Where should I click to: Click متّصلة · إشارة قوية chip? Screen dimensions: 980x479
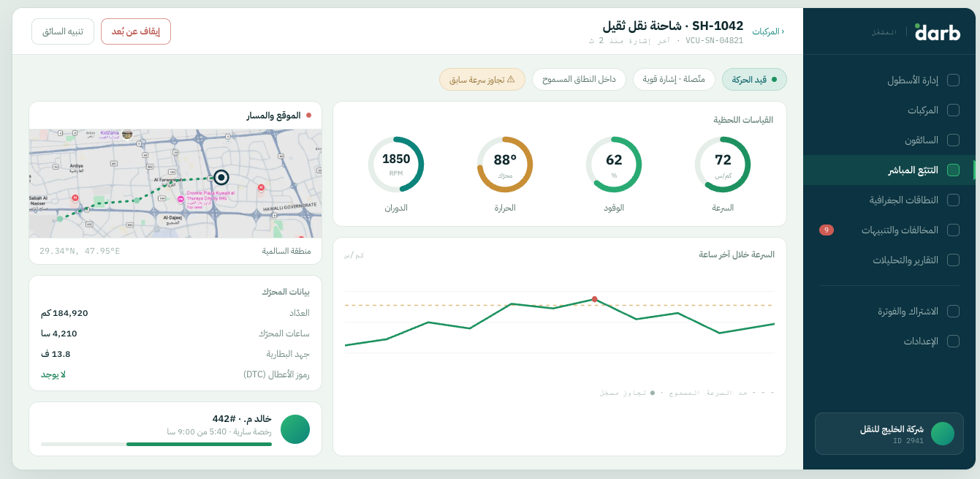(x=674, y=79)
